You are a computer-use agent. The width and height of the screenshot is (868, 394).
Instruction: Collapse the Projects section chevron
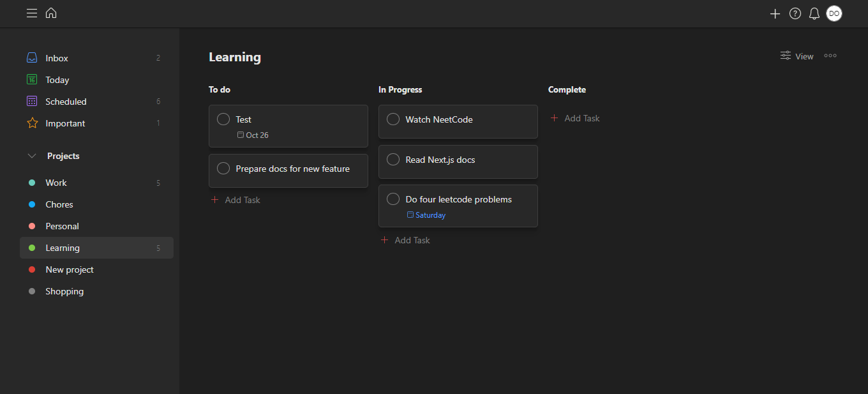click(x=32, y=156)
